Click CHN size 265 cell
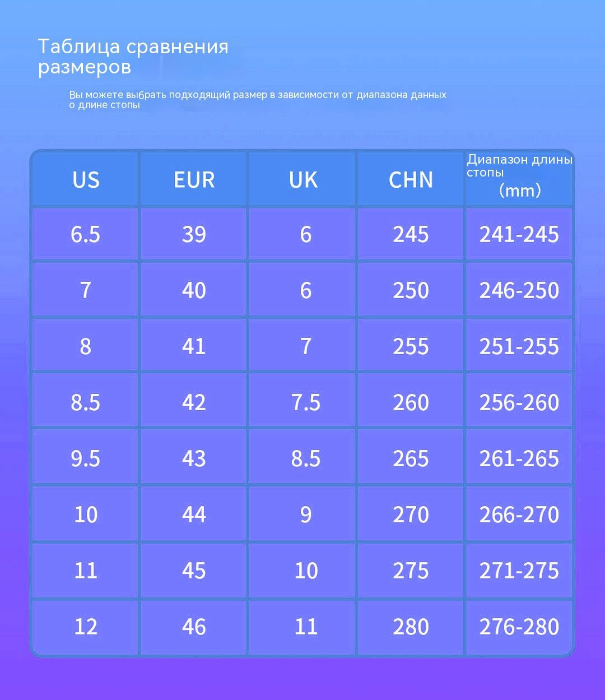 411,458
